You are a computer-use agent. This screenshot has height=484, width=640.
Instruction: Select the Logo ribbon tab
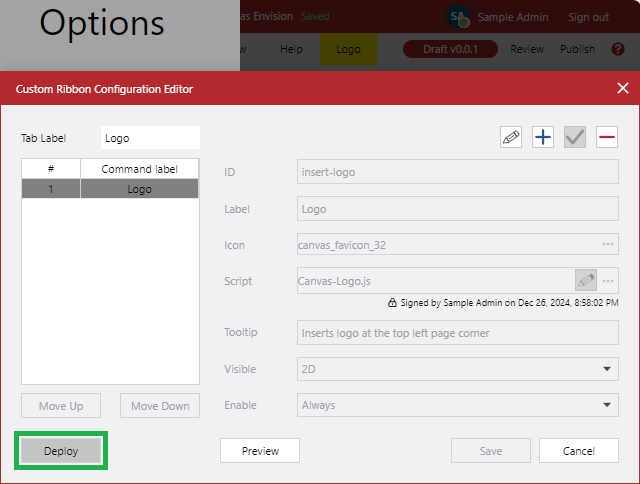click(348, 49)
